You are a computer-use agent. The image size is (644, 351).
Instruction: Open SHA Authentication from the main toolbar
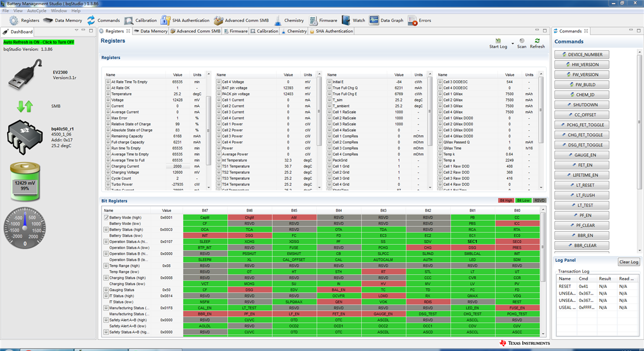pos(185,20)
